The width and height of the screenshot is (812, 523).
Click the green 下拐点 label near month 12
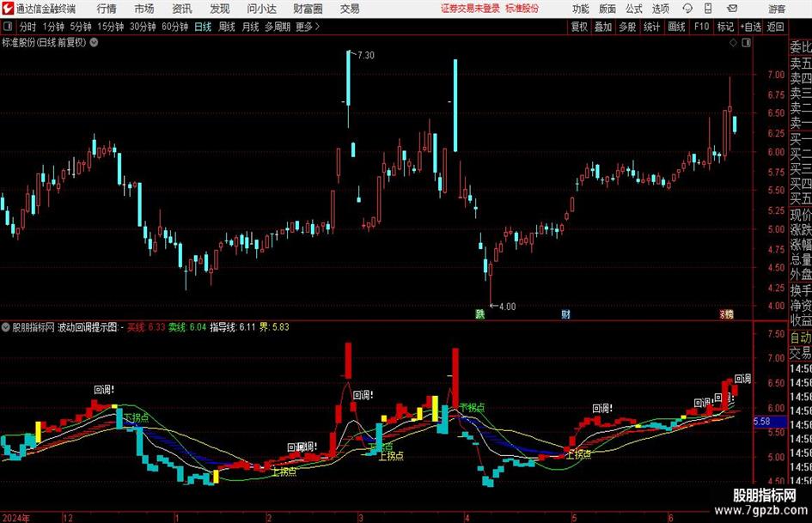coord(137,417)
